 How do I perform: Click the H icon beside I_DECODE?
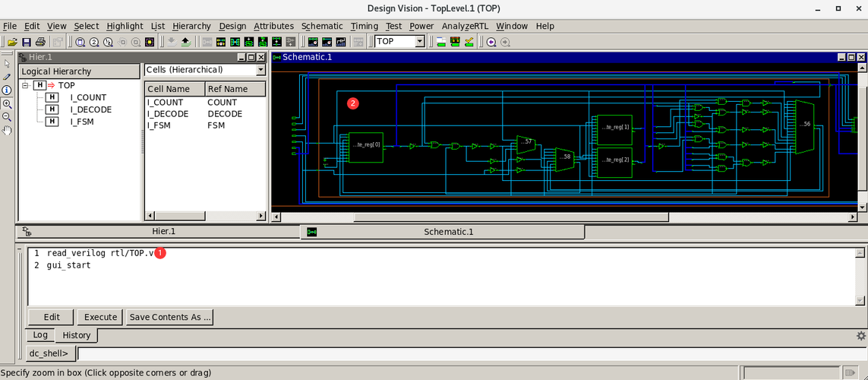(52, 109)
